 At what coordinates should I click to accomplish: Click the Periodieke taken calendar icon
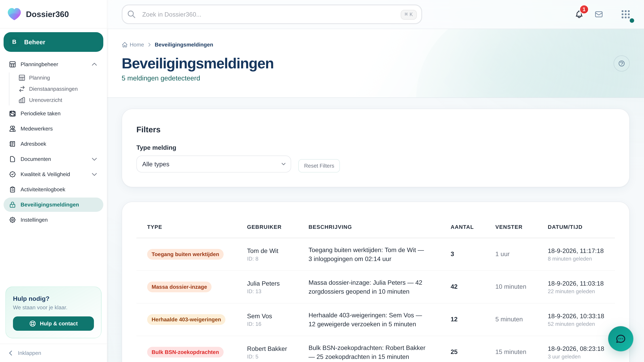point(13,114)
